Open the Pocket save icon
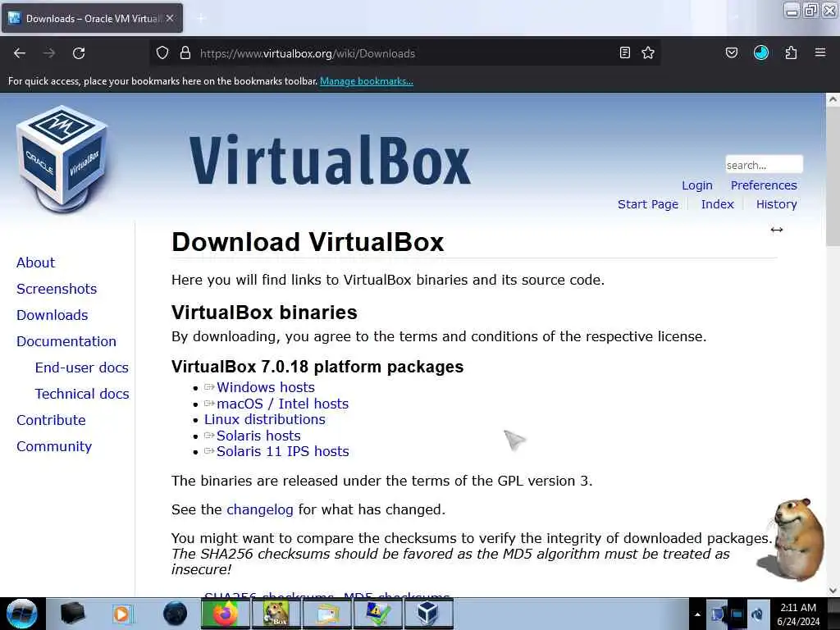This screenshot has width=840, height=630. pos(732,52)
